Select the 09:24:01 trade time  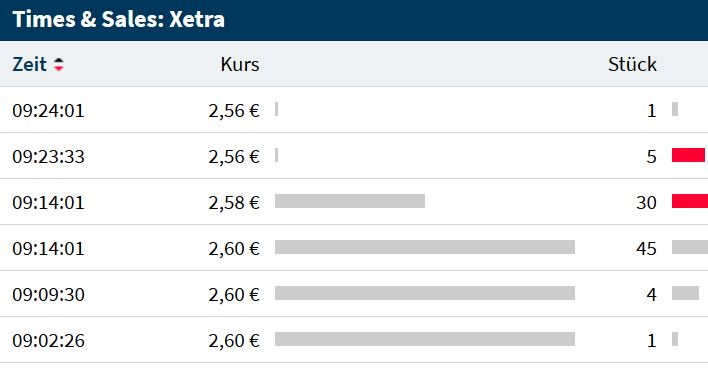click(x=48, y=111)
